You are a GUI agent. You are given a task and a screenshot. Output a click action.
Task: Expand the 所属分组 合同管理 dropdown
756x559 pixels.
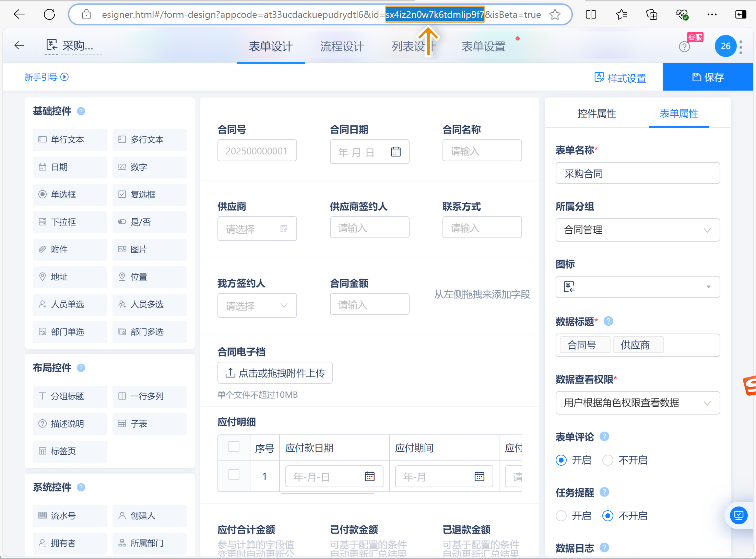click(x=637, y=230)
